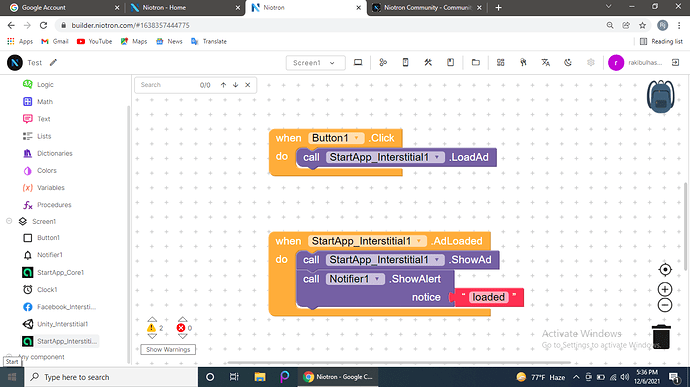This screenshot has height=387, width=690.
Task: Click the block Search input field
Action: (x=167, y=85)
